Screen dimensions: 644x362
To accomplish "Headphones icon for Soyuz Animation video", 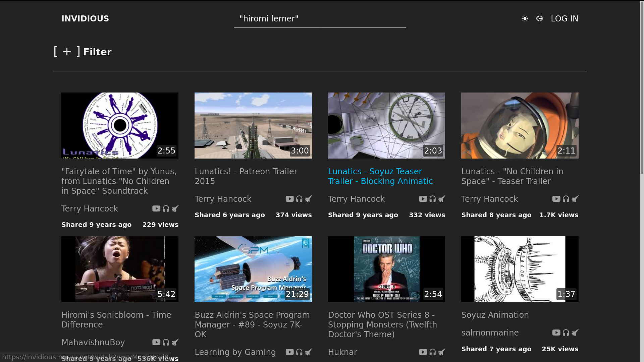I will pyautogui.click(x=566, y=333).
